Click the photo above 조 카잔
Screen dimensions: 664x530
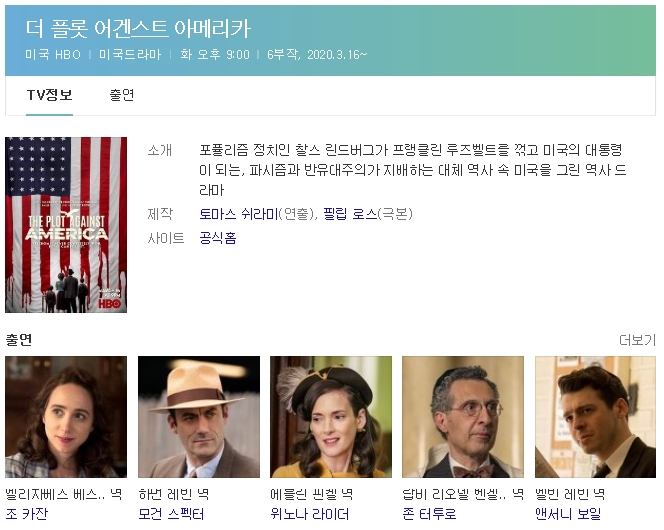point(66,416)
